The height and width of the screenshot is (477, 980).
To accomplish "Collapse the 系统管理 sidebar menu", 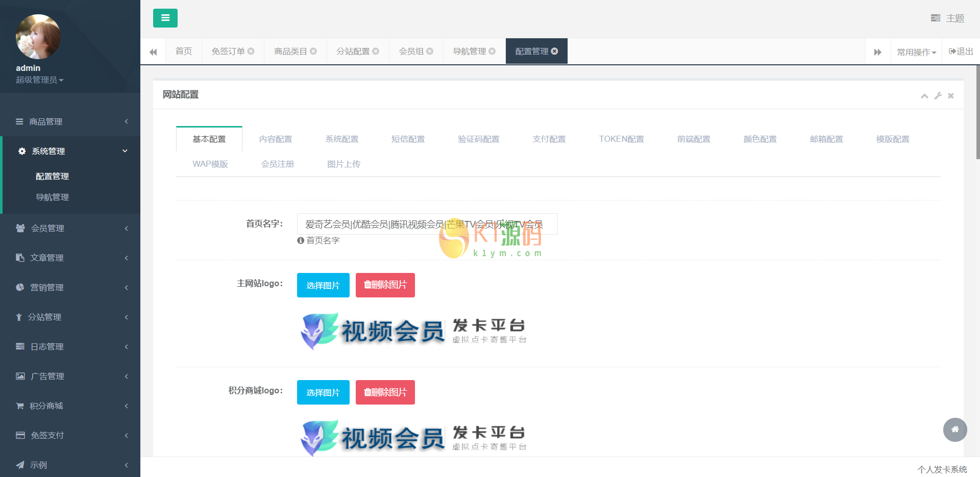I will click(70, 151).
